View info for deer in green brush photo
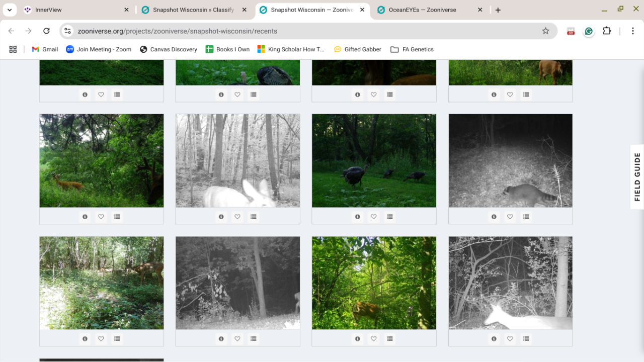Screen dimensions: 644x362 85,217
